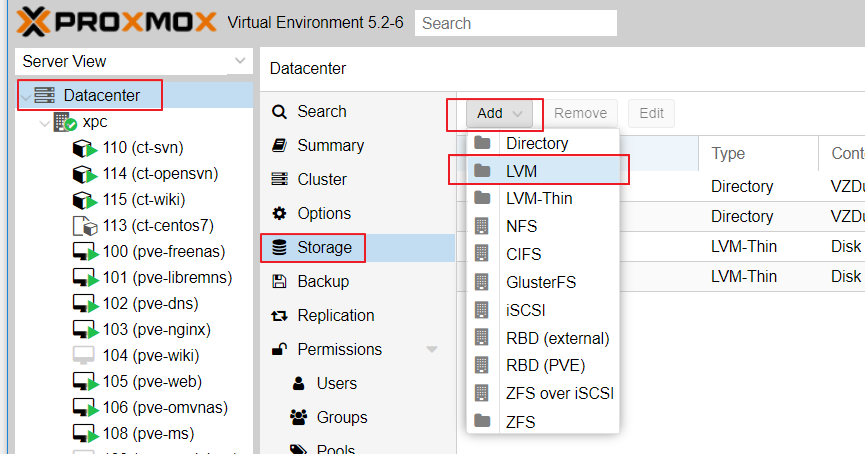Screen dimensions: 865x454
Task: Open the Add storage button
Action: (499, 114)
